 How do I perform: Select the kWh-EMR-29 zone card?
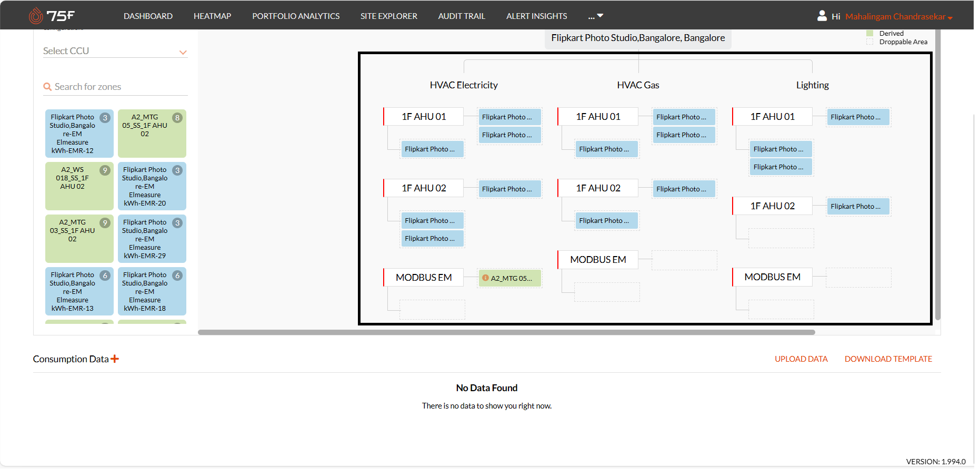coord(152,239)
